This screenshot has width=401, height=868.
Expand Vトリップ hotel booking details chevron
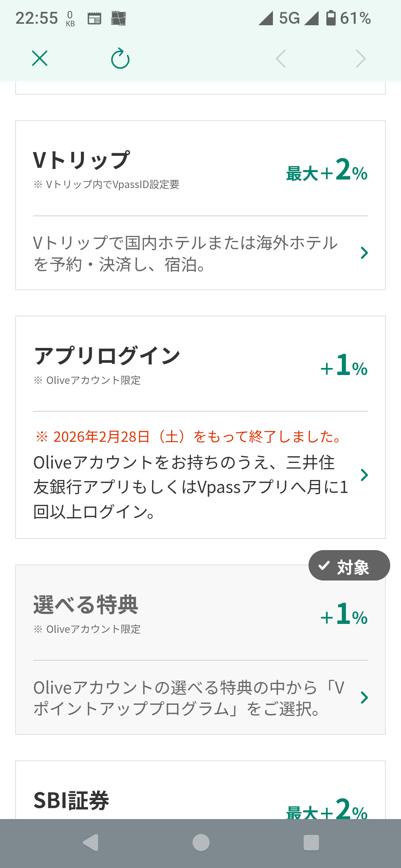[364, 253]
